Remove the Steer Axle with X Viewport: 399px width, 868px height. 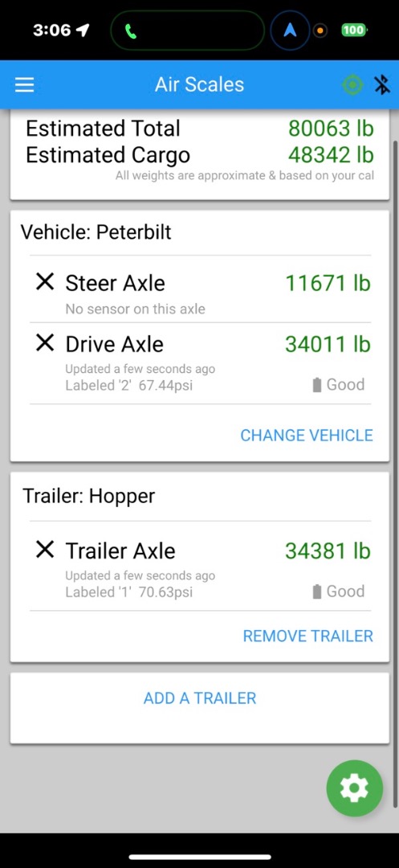45,282
